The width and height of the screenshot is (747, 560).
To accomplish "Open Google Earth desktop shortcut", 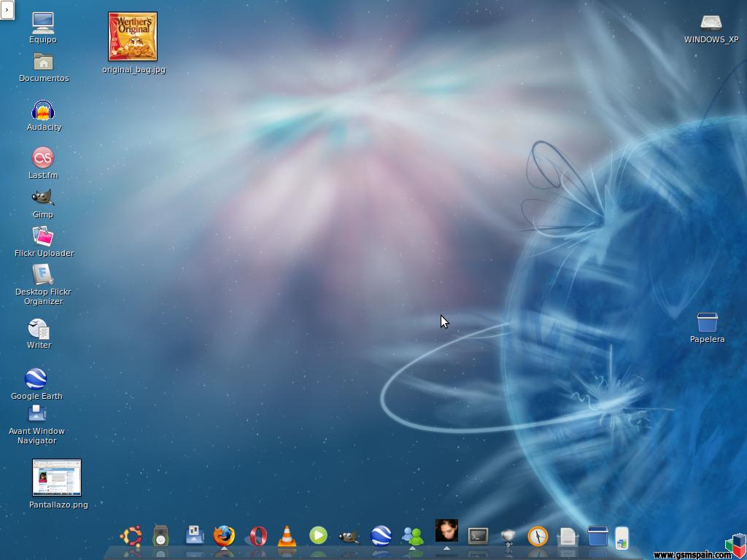I will click(36, 379).
